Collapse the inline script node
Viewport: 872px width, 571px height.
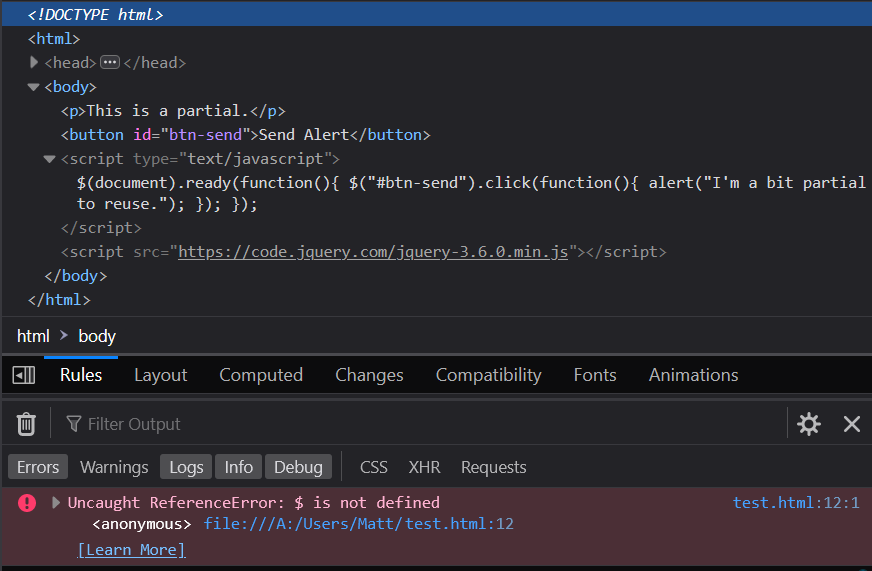49,159
